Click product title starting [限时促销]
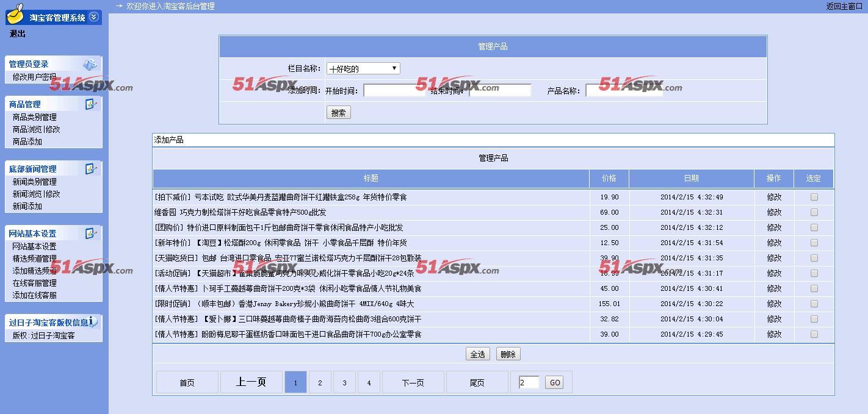Image resolution: width=868 pixels, height=414 pixels. pyautogui.click(x=284, y=304)
